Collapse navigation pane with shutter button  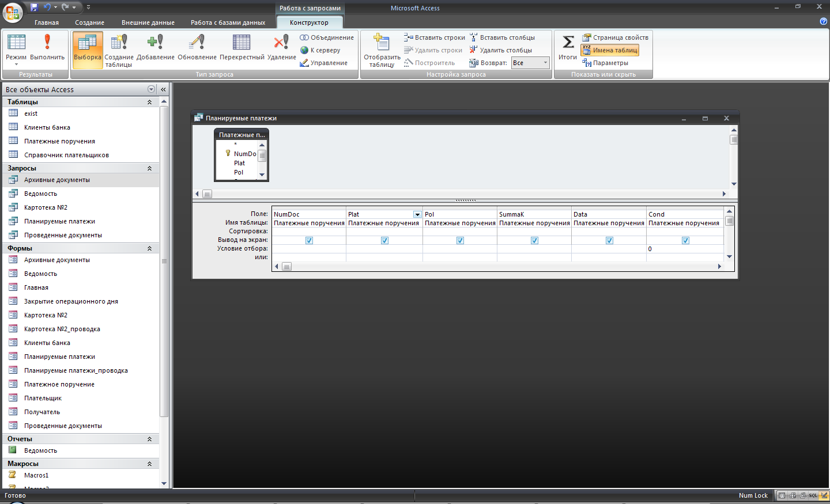163,89
